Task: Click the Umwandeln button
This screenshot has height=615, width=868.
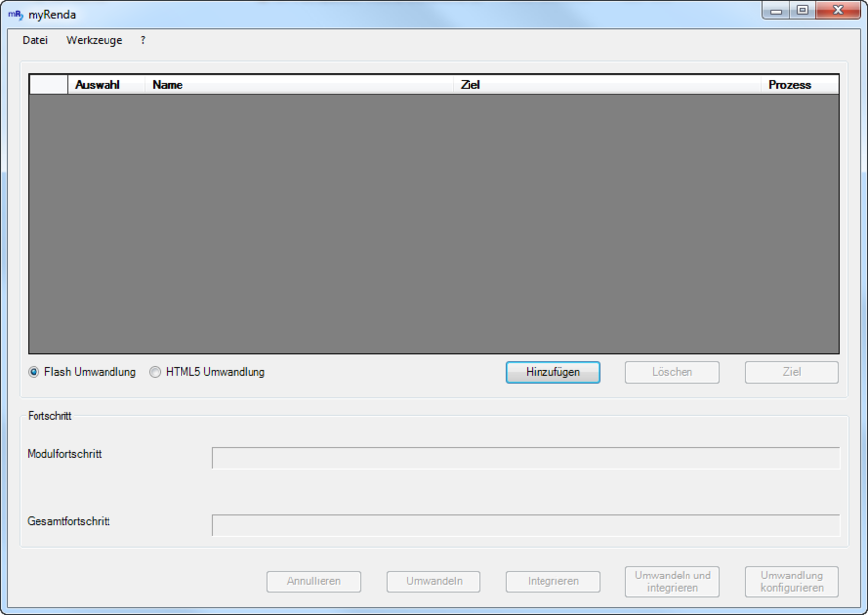Action: pyautogui.click(x=433, y=581)
